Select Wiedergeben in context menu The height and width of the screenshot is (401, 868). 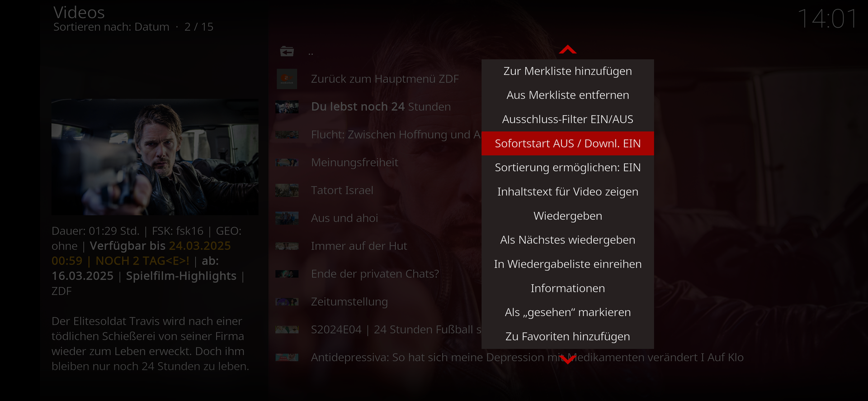567,216
